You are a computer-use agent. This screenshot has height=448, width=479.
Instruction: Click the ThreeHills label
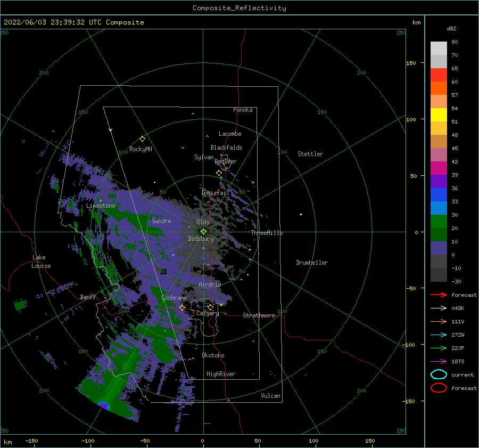(267, 233)
